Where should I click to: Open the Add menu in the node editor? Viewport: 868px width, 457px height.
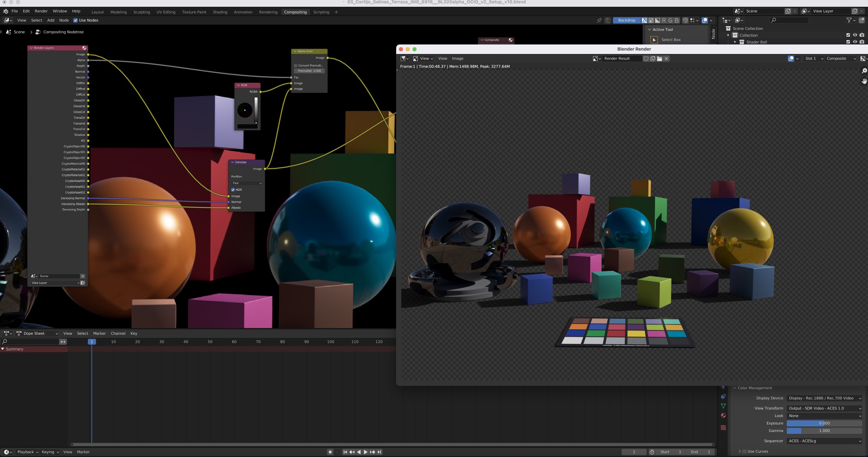coord(51,20)
